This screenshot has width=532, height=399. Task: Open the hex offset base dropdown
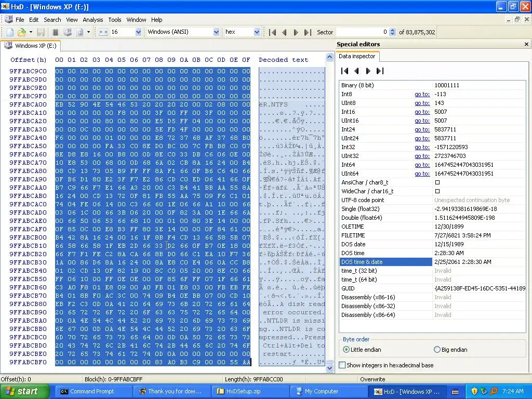coord(257,32)
